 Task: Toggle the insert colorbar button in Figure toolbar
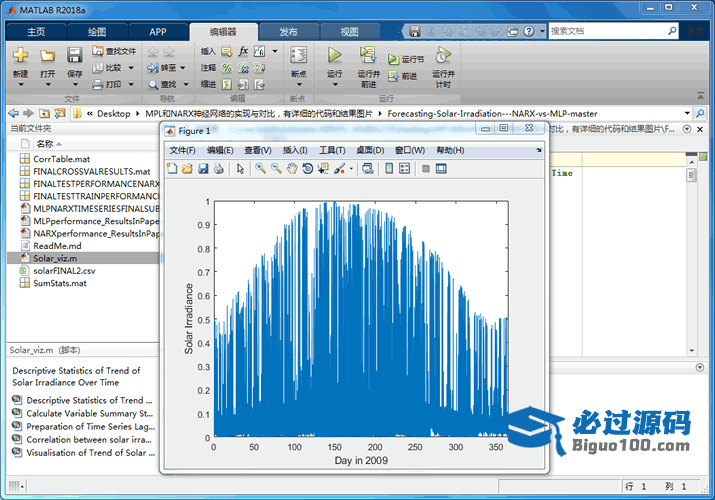pos(389,169)
